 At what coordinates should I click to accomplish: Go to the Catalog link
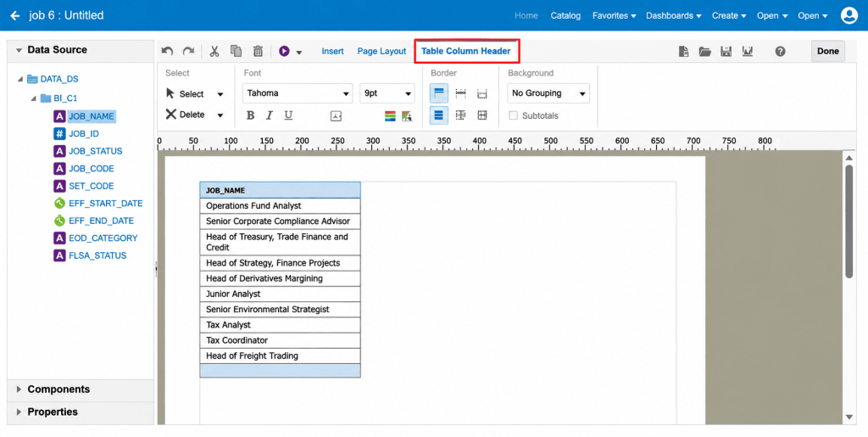(565, 15)
